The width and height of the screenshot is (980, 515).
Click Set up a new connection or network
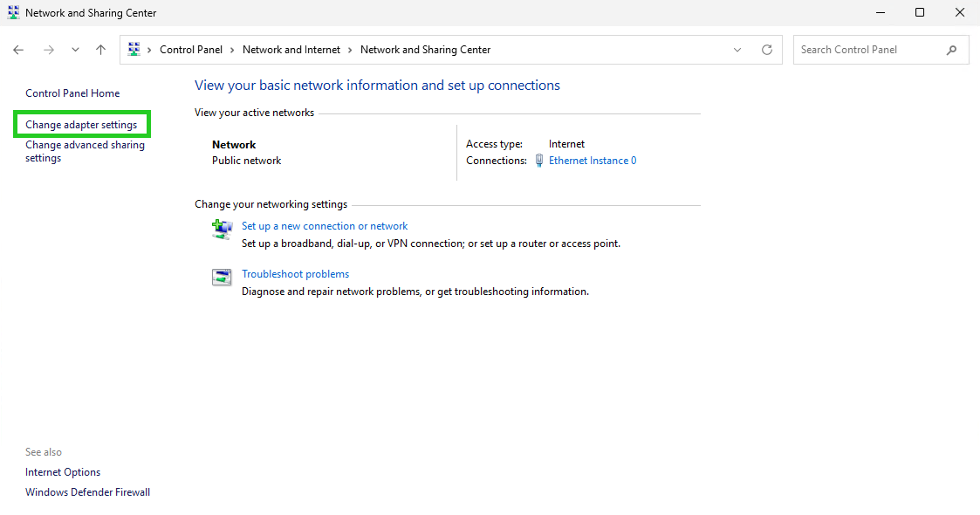[324, 225]
